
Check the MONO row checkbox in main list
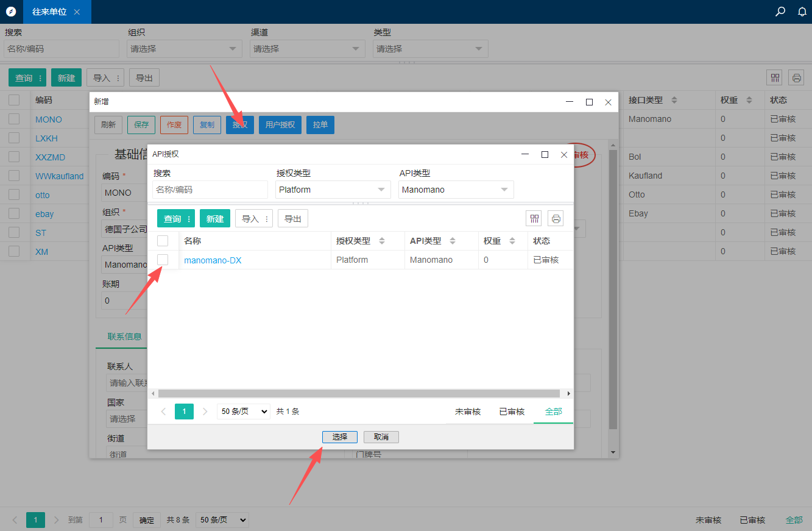14,119
